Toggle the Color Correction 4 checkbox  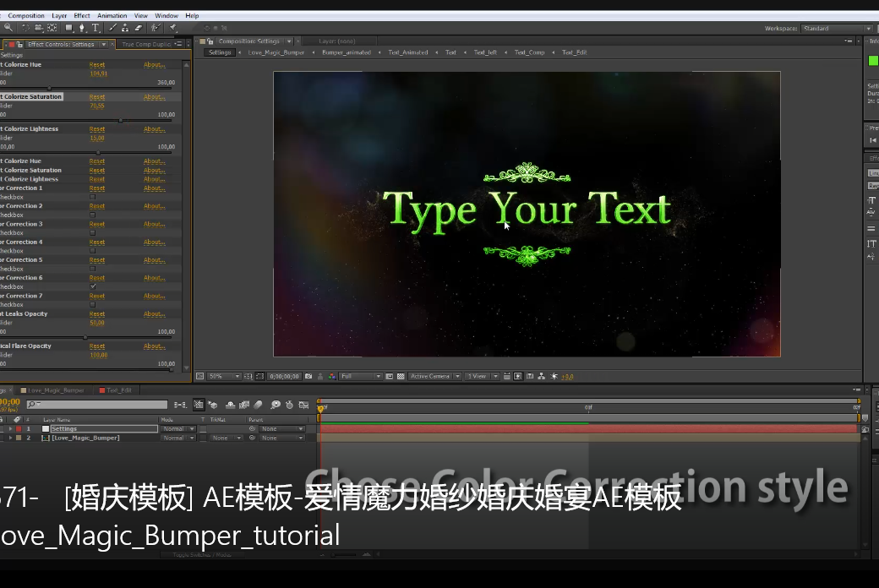[93, 251]
